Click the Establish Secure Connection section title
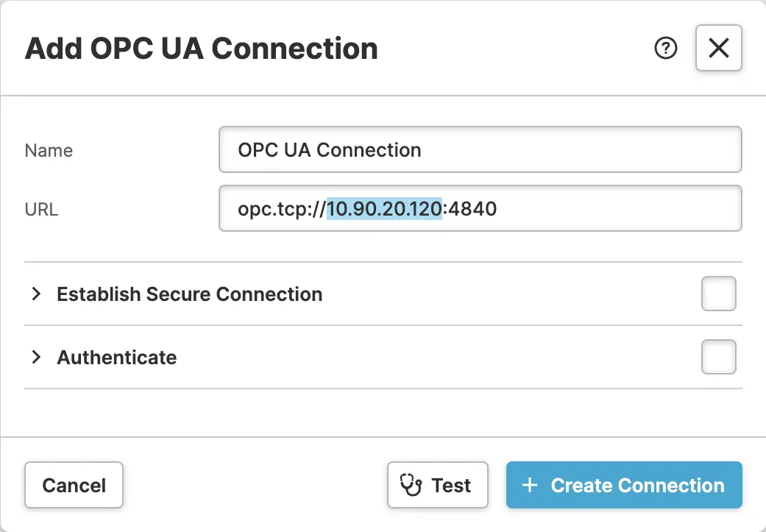 [x=190, y=294]
